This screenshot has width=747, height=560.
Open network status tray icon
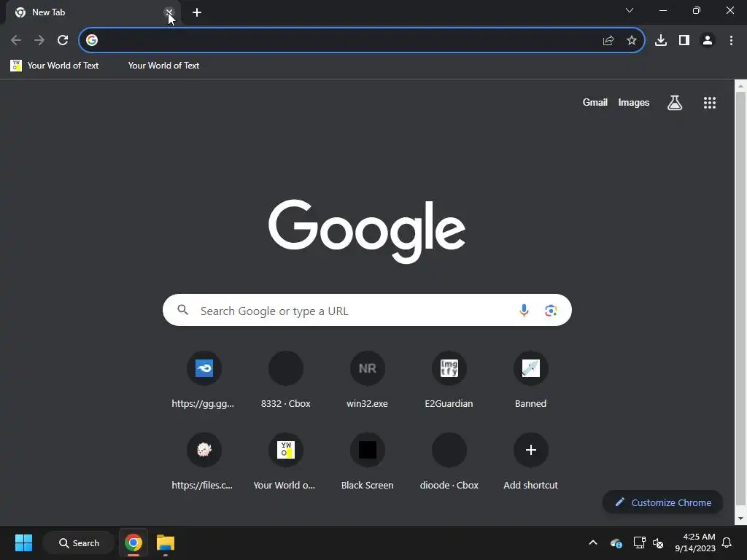[639, 542]
